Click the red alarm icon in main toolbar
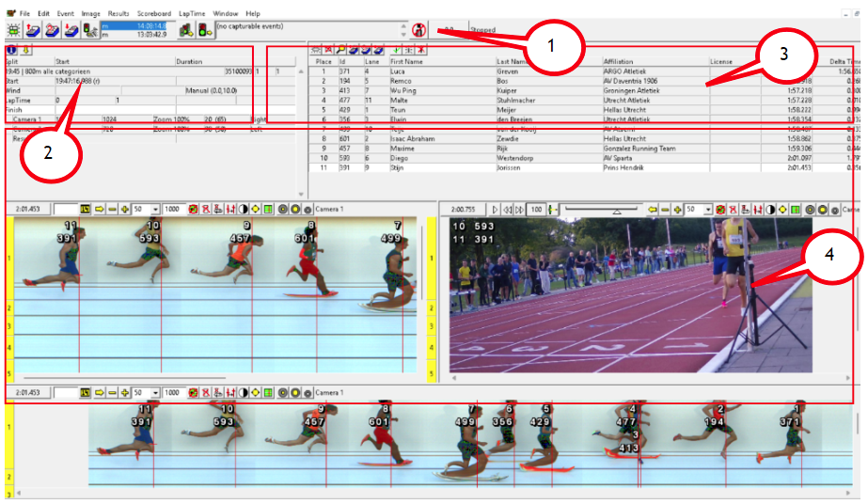868x504 pixels. click(x=418, y=30)
